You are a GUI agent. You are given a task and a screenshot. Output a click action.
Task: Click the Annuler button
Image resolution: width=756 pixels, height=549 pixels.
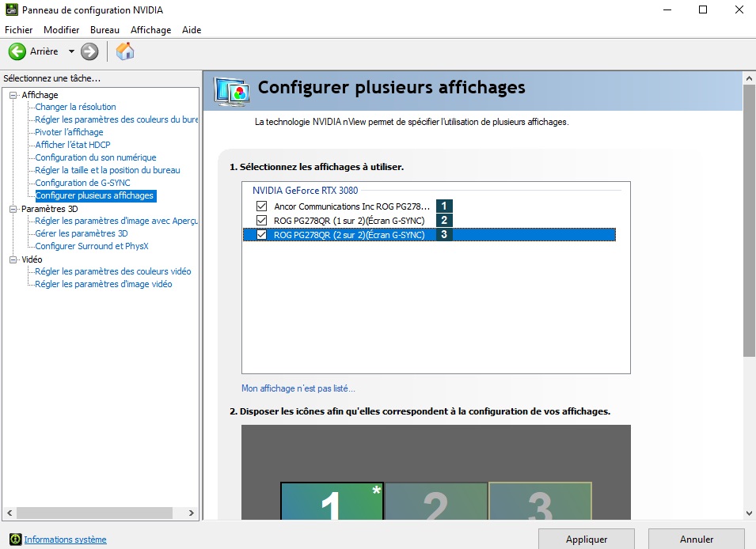pyautogui.click(x=696, y=540)
